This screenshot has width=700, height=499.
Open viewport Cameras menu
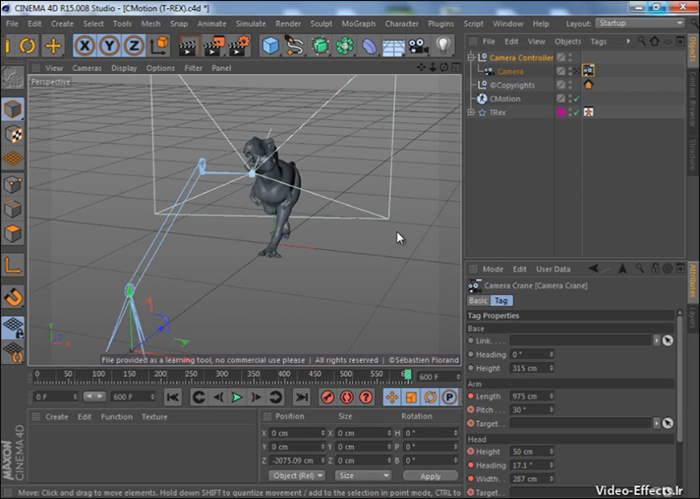tap(87, 68)
